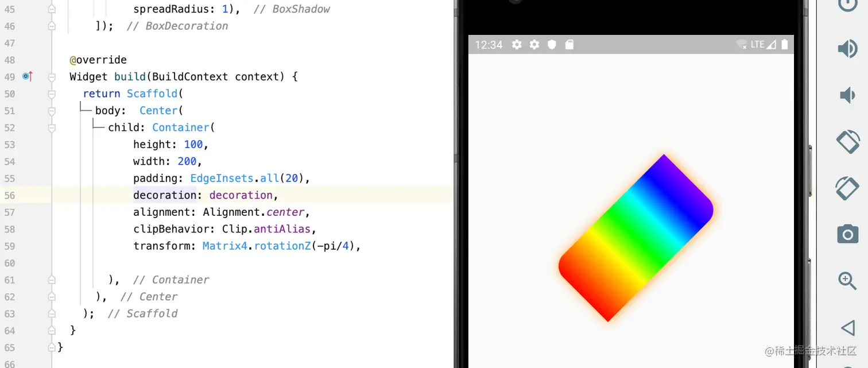Click the fold end marker on line 62
The image size is (868, 368).
tap(52, 296)
